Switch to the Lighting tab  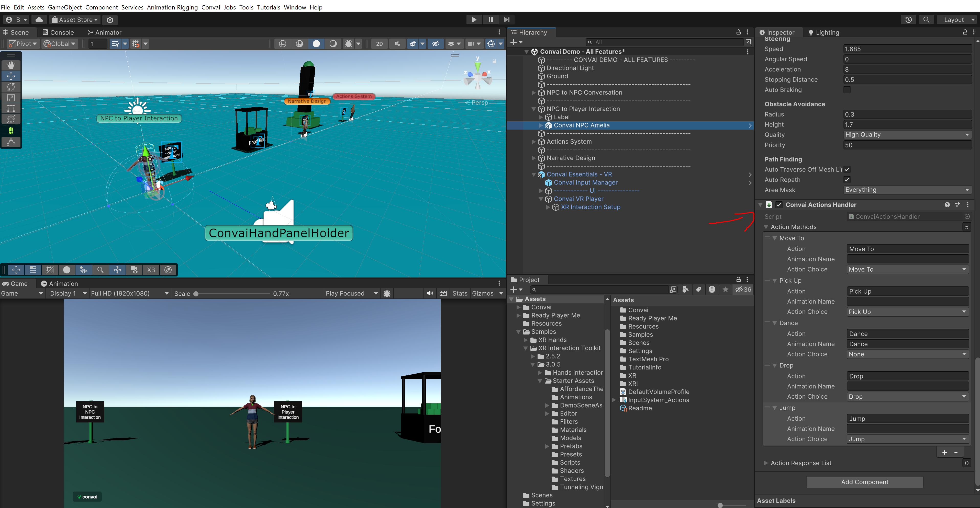click(x=823, y=32)
